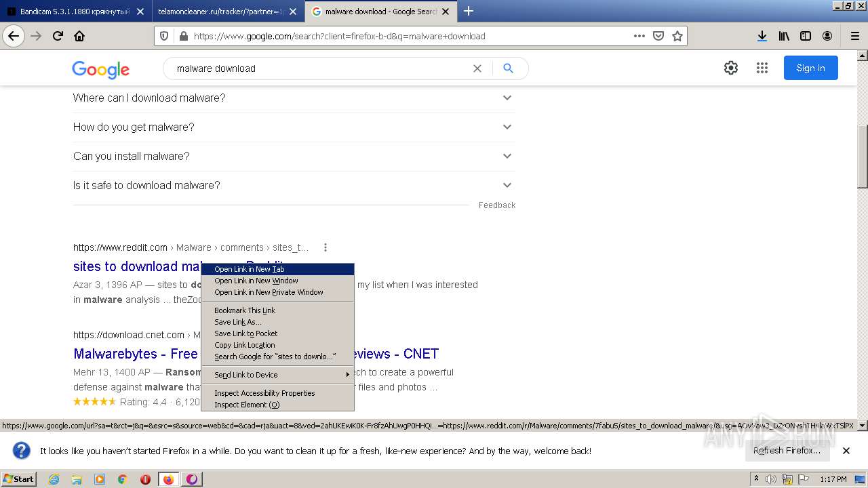Open Action Center flag in system tray
The width and height of the screenshot is (868, 488).
[x=802, y=479]
